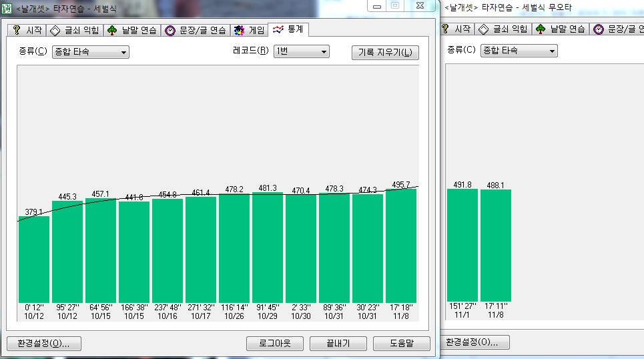The image size is (644, 359).
Task: Click the 89' 36" duration label
Action: point(334,307)
